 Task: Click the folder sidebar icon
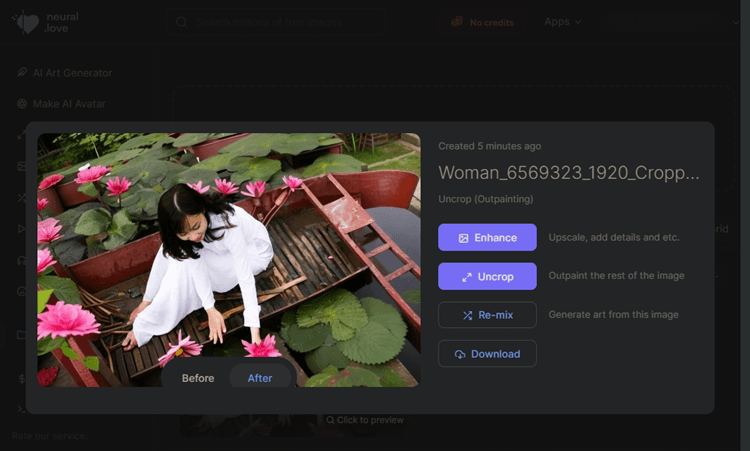22,334
